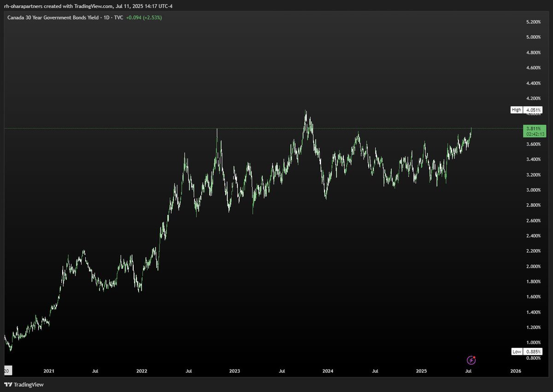Screen dimensions: 553x392
Task: Click the 1.400% axis label
Action: (x=533, y=312)
